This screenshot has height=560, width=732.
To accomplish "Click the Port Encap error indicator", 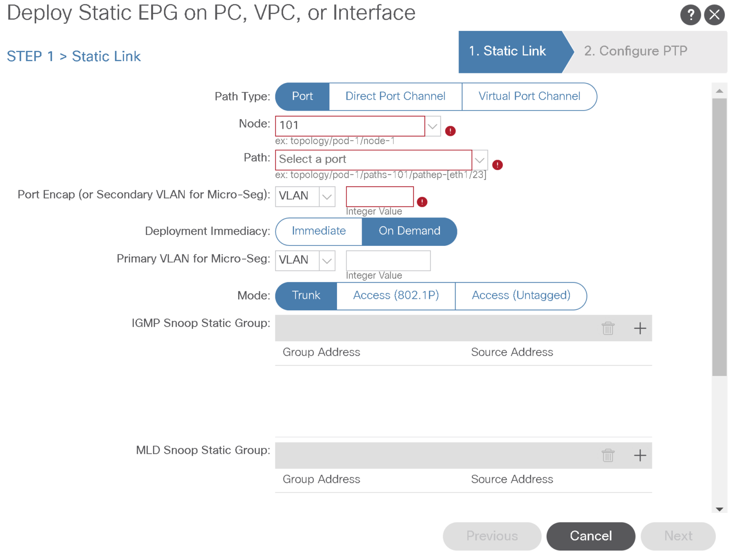I will [x=422, y=202].
